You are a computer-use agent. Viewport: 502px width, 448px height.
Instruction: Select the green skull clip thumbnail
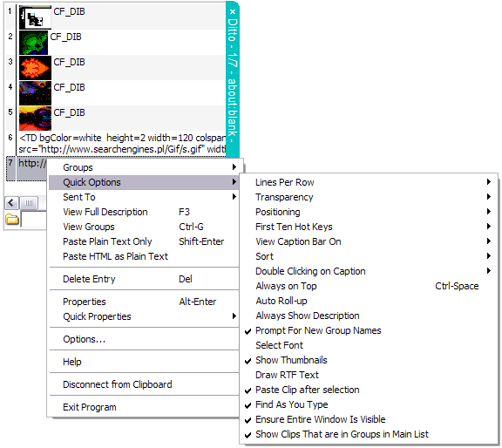point(33,43)
